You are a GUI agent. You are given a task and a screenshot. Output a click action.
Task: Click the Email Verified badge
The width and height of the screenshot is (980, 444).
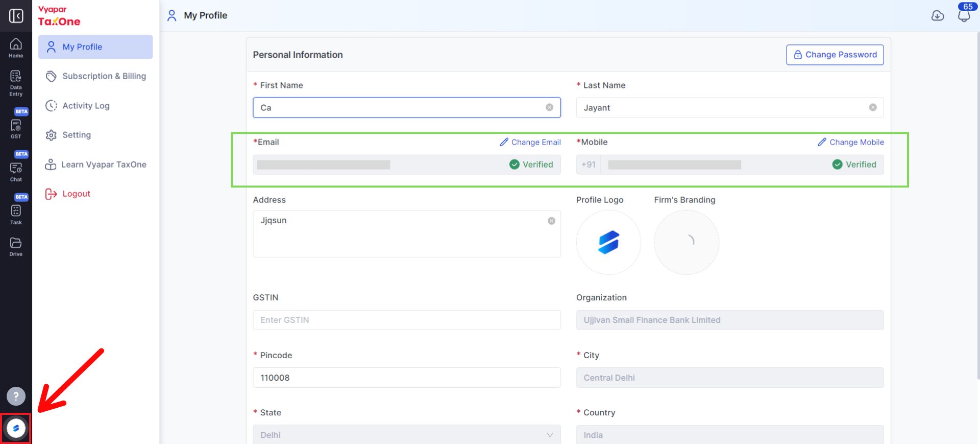point(531,165)
